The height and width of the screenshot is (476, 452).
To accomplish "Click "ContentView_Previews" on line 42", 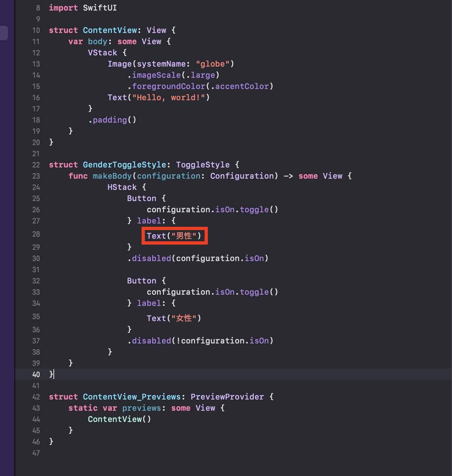I will pyautogui.click(x=132, y=397).
